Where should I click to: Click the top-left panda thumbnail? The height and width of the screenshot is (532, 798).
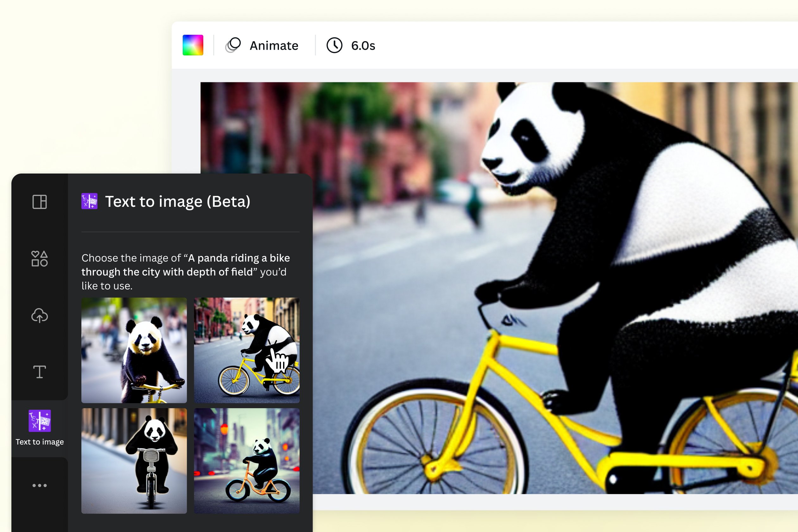click(x=134, y=347)
